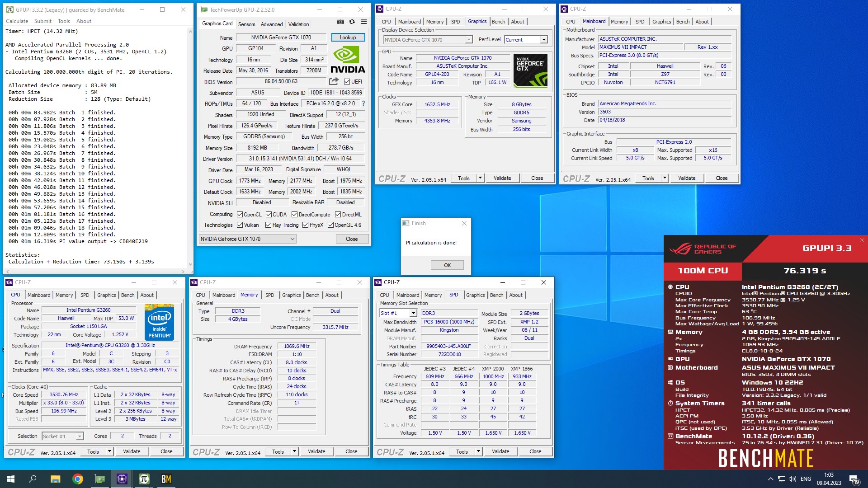The height and width of the screenshot is (488, 868).
Task: Click Close button in GPU-Z
Action: (x=352, y=239)
